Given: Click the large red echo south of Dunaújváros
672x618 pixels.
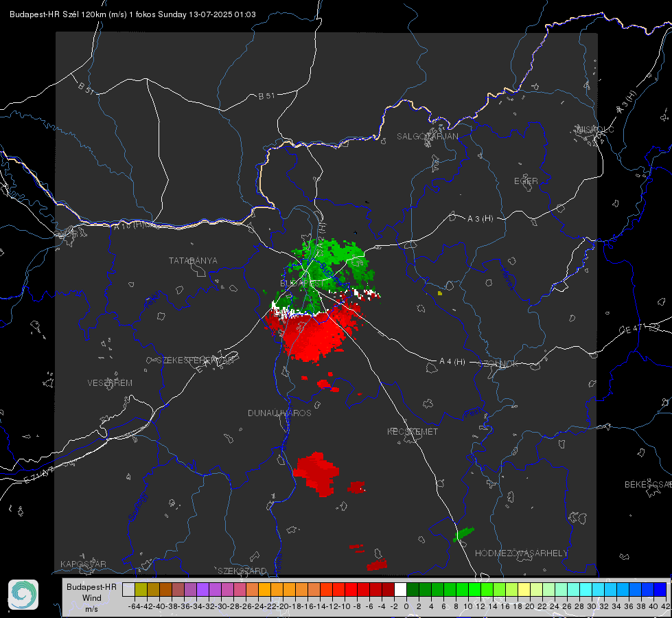Looking at the screenshot, I should pos(316,474).
